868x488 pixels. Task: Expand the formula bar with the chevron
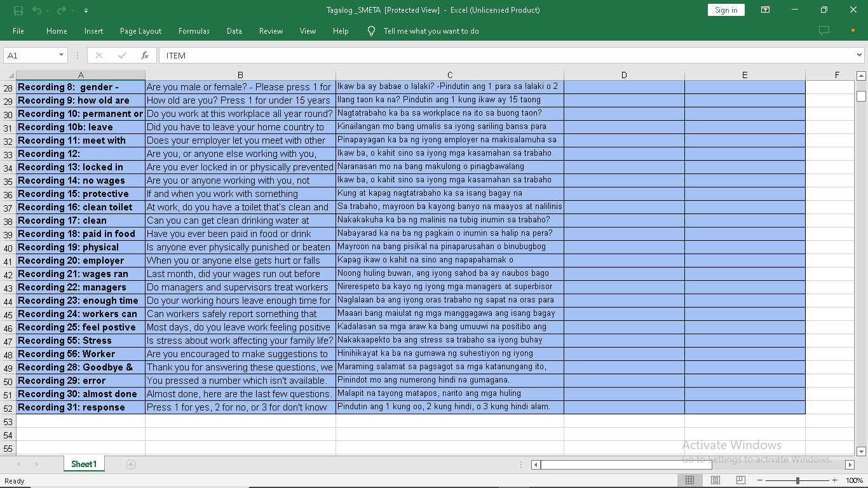coord(860,55)
